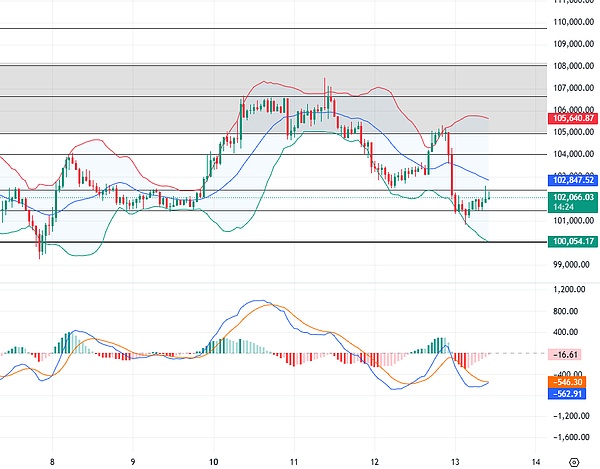Viewport: 600px width, 469px height.
Task: Click the date label 14 on time axis
Action: pos(535,461)
